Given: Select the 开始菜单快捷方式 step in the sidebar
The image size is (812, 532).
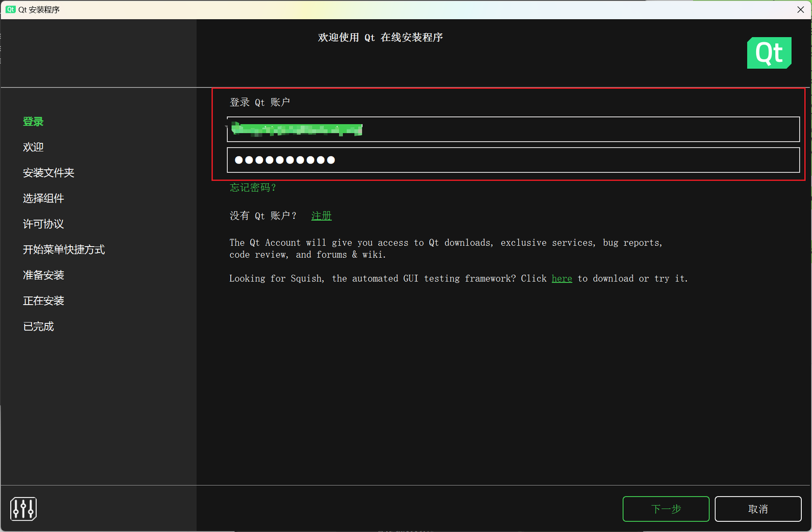Looking at the screenshot, I should coord(64,249).
